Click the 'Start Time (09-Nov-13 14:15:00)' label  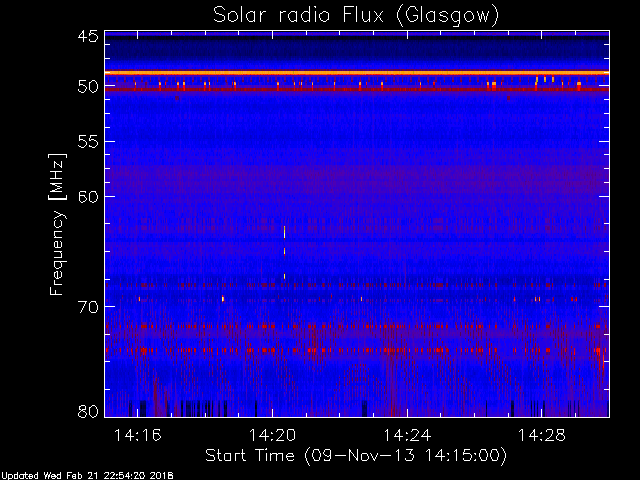pyautogui.click(x=356, y=456)
